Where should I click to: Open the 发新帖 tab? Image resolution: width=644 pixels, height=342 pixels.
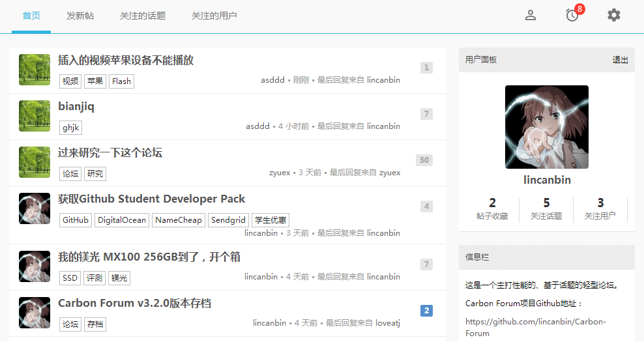80,16
